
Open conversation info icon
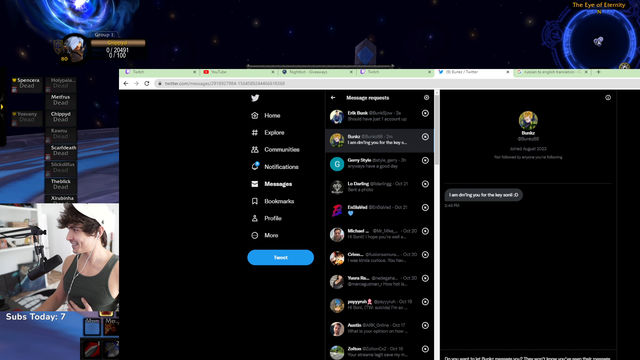[x=608, y=98]
